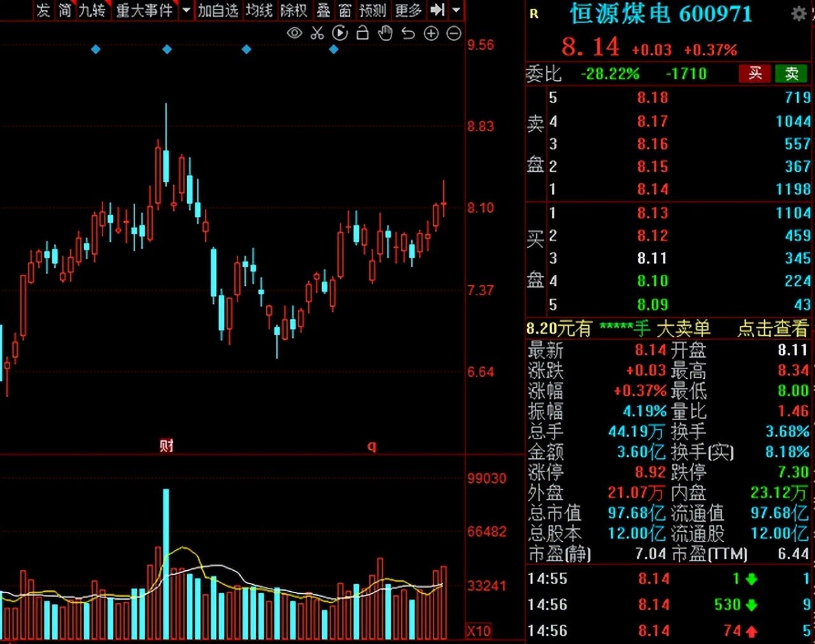Select sell level 2 price 8.15
The image size is (815, 644).
click(653, 167)
